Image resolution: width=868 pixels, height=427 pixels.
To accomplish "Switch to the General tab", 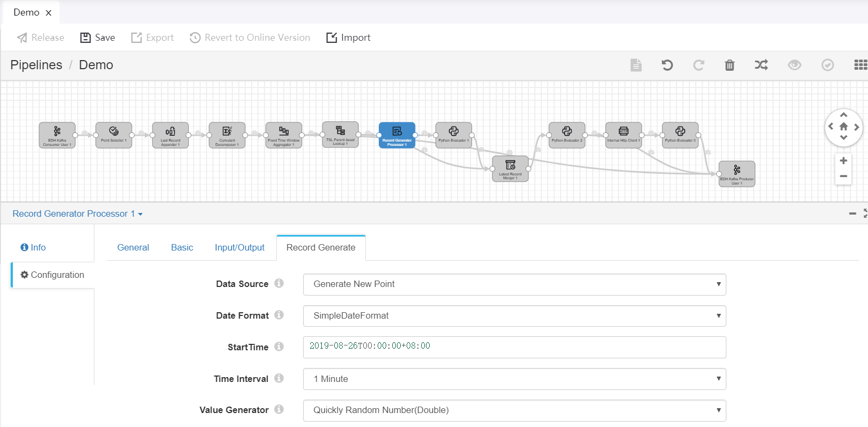I will point(133,247).
